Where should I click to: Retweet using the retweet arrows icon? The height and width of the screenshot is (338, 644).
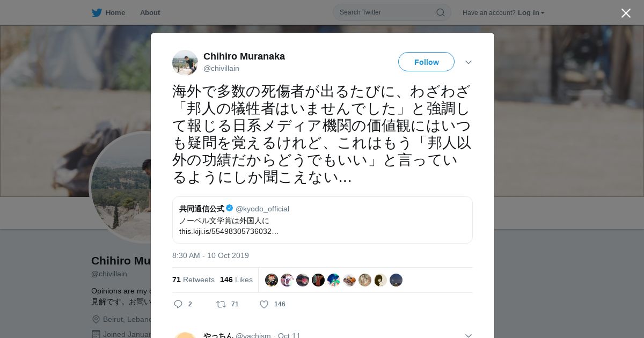coord(221,304)
